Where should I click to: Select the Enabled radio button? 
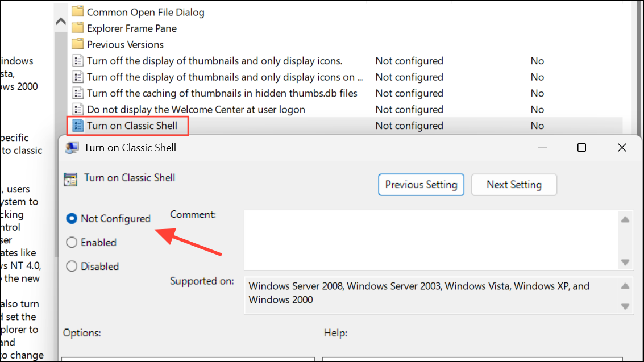(x=72, y=243)
